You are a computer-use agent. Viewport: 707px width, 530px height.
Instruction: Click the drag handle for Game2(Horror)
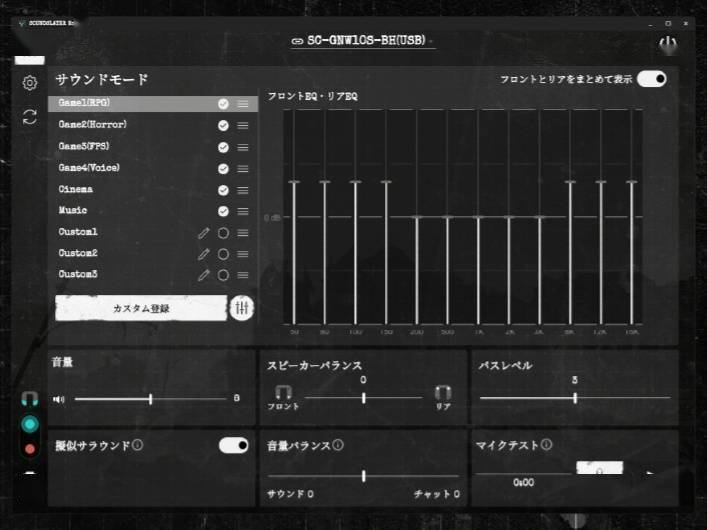pos(243,125)
